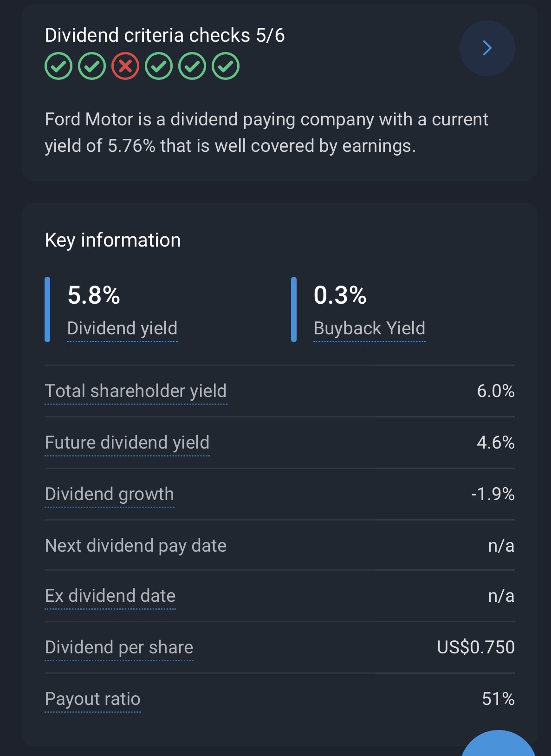The width and height of the screenshot is (551, 756).
Task: Tap the Dividend per share label
Action: [119, 647]
